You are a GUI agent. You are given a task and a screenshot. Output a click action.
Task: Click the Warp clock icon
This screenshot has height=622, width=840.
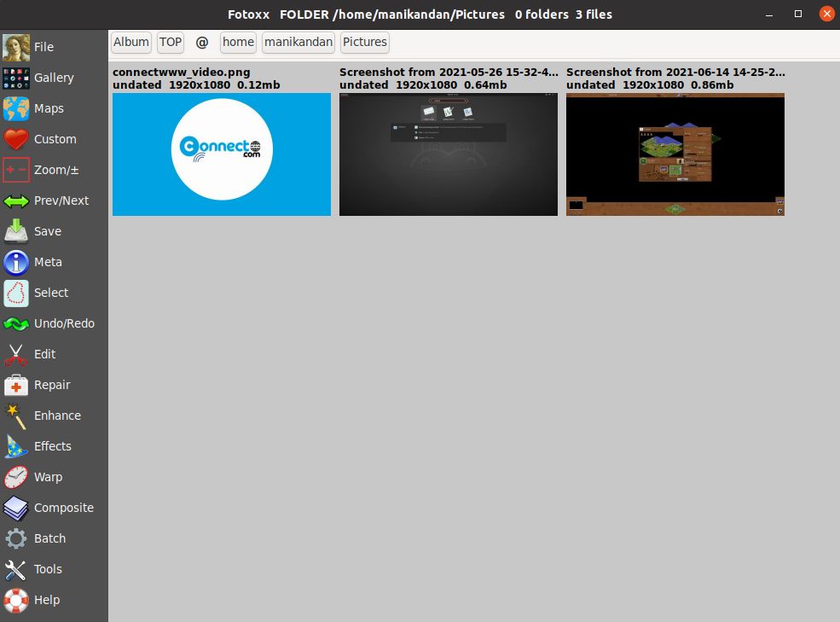16,477
